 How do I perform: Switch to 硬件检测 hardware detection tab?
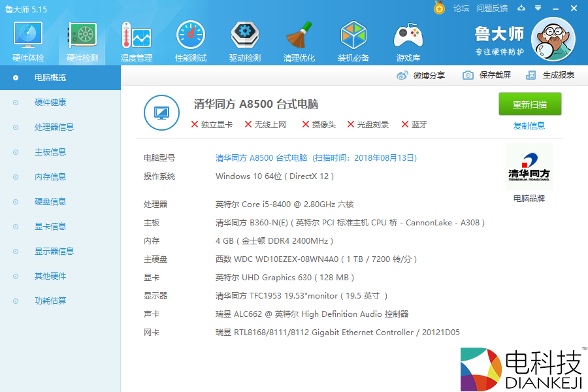(x=81, y=39)
